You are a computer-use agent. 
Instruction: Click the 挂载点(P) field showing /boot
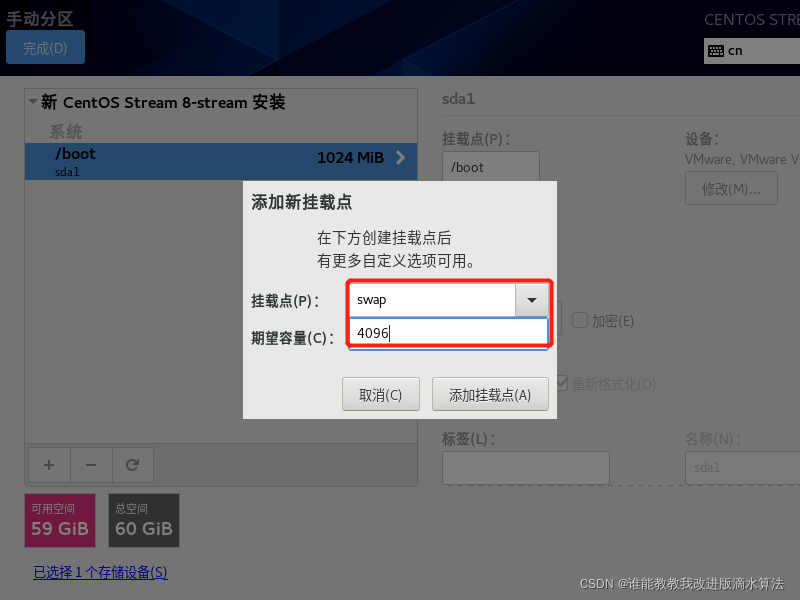pos(490,166)
